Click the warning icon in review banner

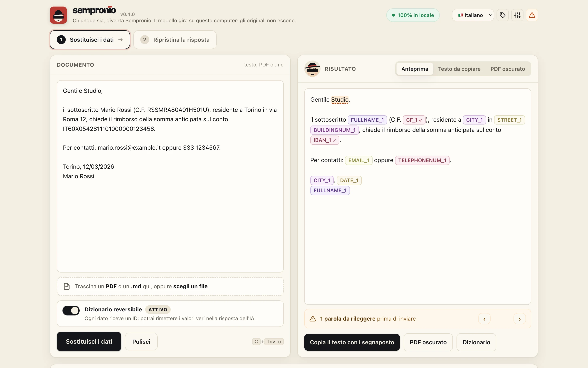[313, 319]
